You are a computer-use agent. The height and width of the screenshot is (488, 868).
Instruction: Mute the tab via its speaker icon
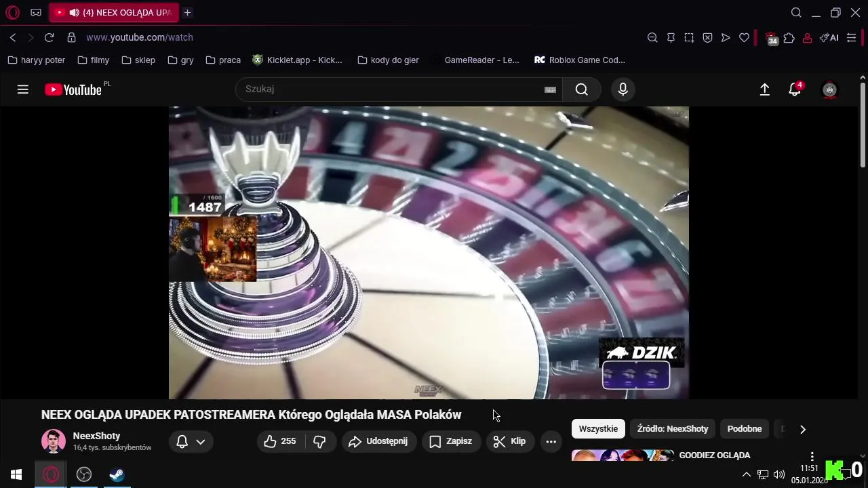point(73,12)
